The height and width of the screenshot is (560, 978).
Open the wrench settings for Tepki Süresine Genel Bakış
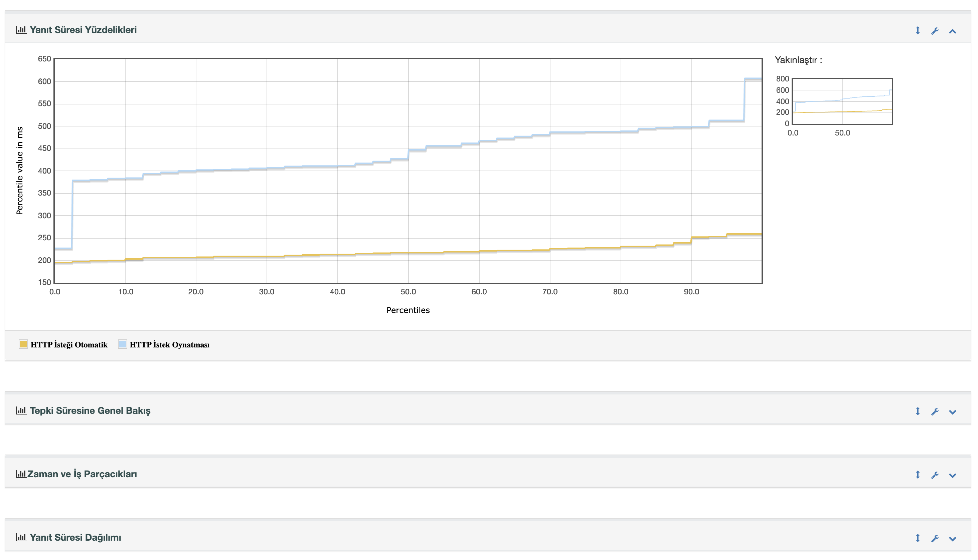(935, 411)
